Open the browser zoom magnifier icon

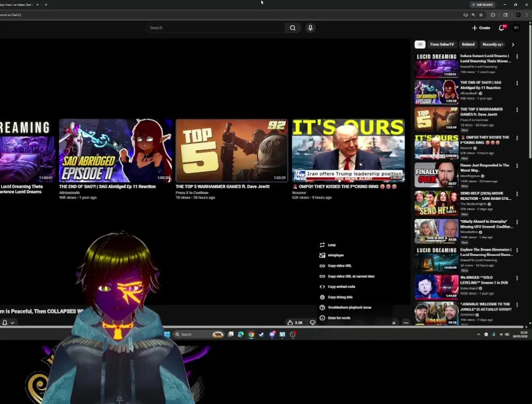[x=473, y=15]
